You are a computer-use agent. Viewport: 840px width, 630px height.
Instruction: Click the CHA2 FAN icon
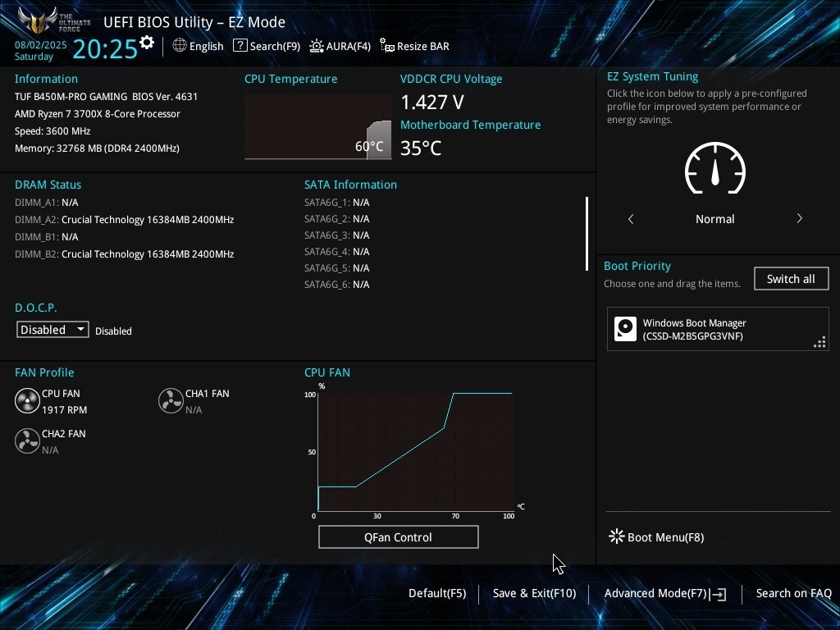click(27, 441)
